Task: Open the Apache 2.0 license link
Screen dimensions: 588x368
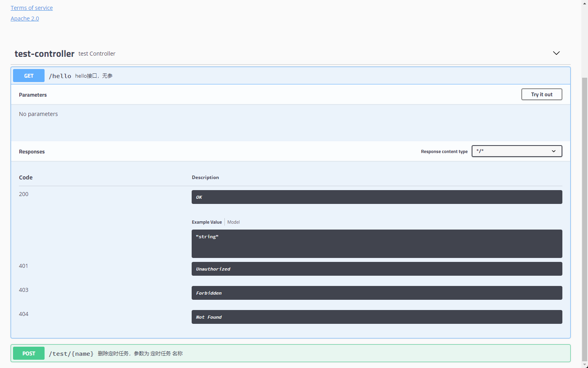Action: tap(24, 18)
